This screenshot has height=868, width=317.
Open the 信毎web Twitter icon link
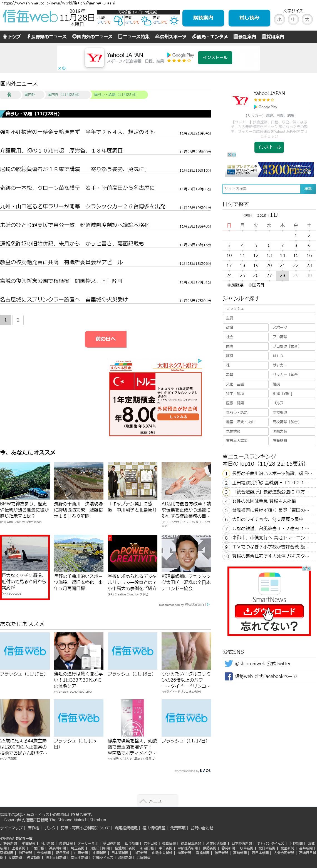click(x=228, y=663)
